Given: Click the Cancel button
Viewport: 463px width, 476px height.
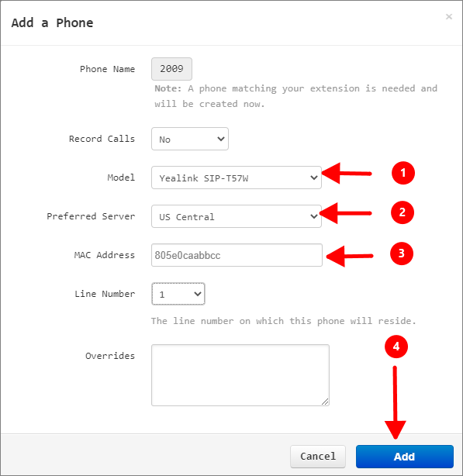Looking at the screenshot, I should pyautogui.click(x=317, y=457).
